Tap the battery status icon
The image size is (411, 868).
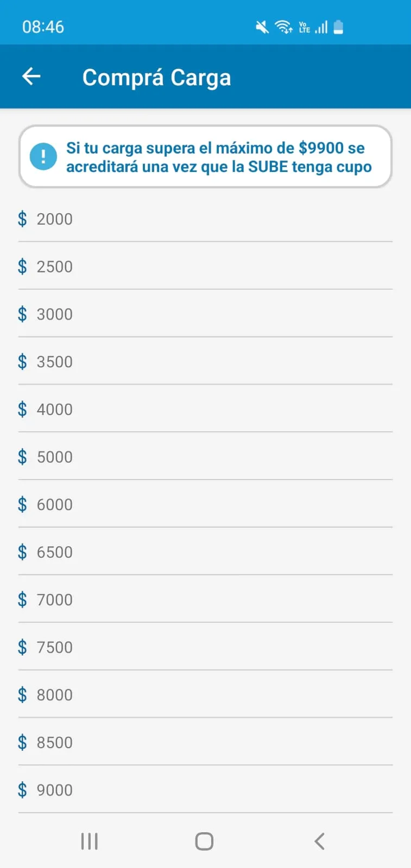coord(338,27)
